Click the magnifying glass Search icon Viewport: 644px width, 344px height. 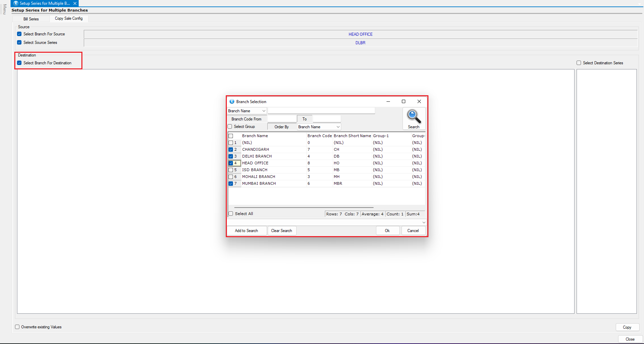413,117
